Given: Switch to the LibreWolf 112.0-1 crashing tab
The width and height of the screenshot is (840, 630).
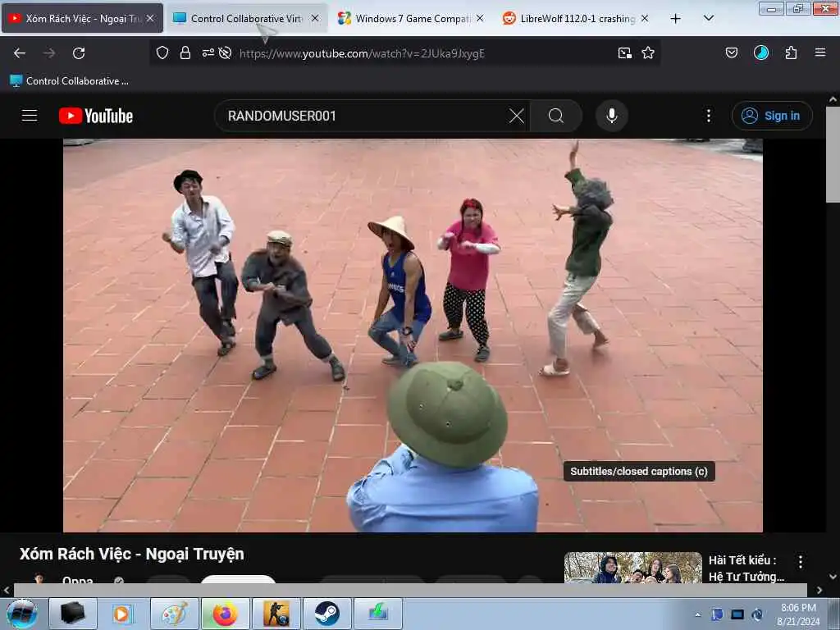Looking at the screenshot, I should [x=577, y=18].
